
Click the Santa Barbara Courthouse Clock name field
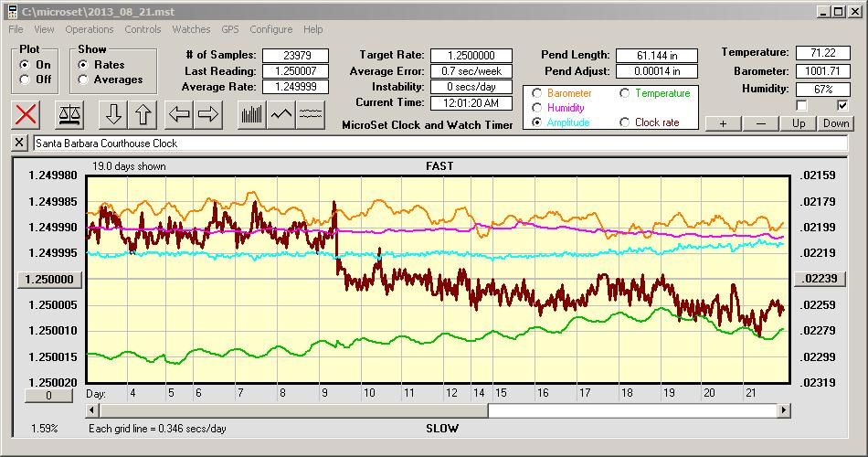click(440, 143)
